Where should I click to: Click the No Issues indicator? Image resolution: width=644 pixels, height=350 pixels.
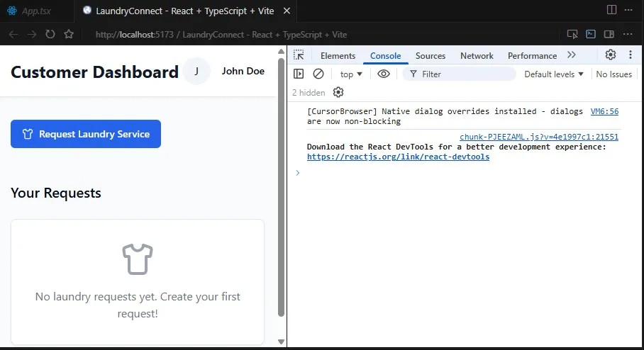tap(614, 74)
